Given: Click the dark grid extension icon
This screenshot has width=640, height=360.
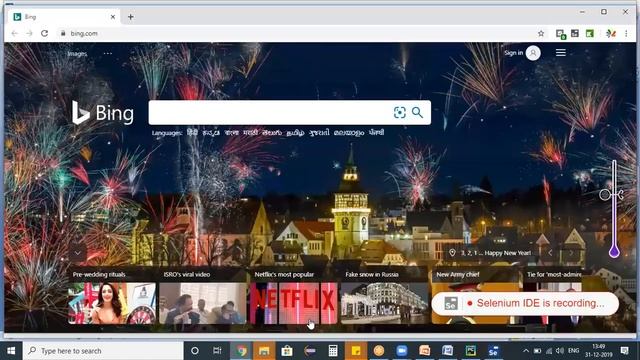Looking at the screenshot, I should tap(575, 33).
